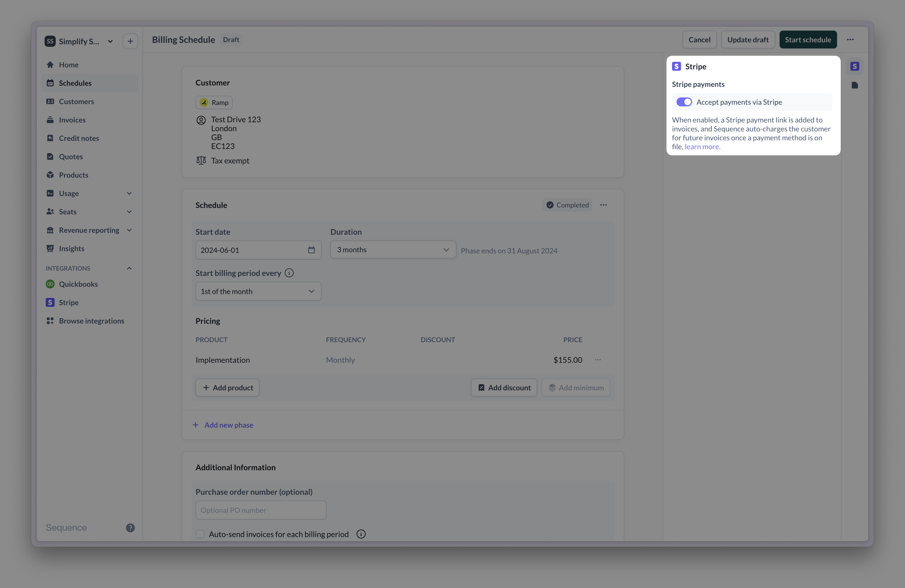Image resolution: width=905 pixels, height=588 pixels.
Task: Click the Draft status badge
Action: point(231,40)
